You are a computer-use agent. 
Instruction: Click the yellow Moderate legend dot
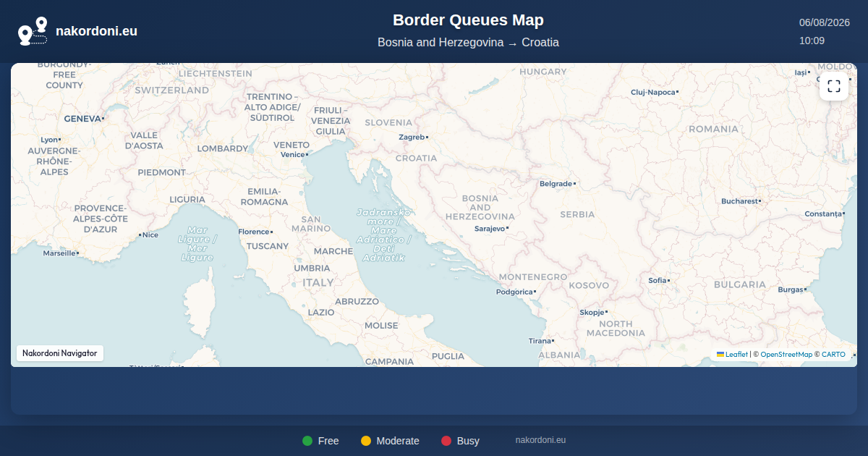tap(366, 441)
